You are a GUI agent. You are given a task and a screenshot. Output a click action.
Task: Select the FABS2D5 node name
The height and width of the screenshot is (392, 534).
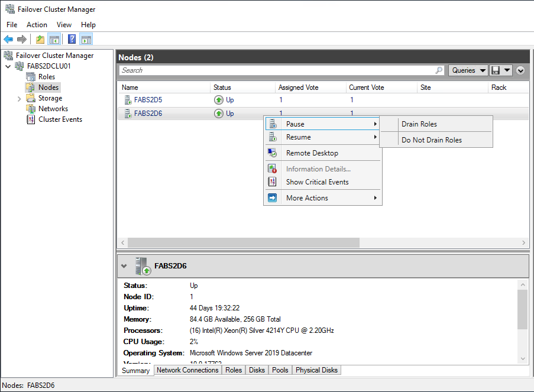(148, 100)
